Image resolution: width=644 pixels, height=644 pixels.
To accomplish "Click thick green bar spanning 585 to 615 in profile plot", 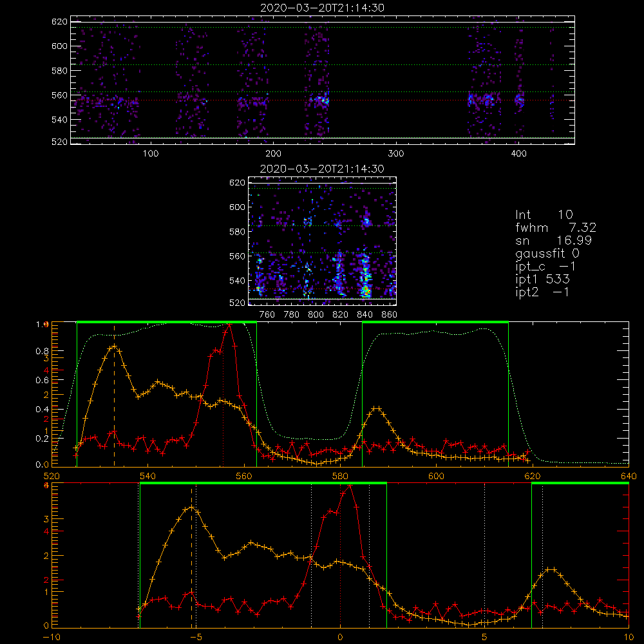I will point(435,322).
